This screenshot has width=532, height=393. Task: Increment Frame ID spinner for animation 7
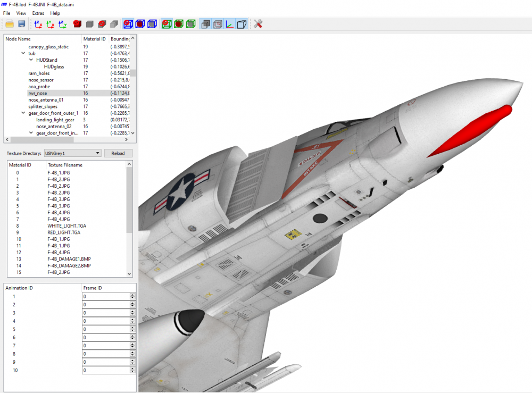132,344
